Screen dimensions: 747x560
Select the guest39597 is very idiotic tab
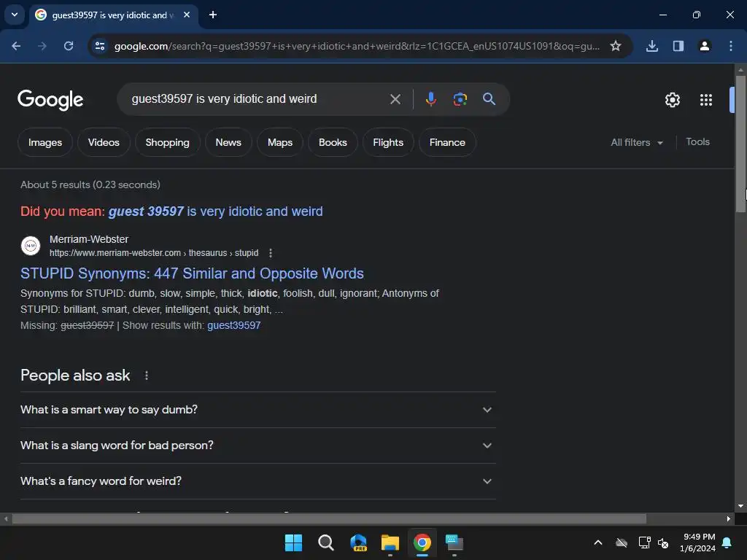(x=115, y=15)
